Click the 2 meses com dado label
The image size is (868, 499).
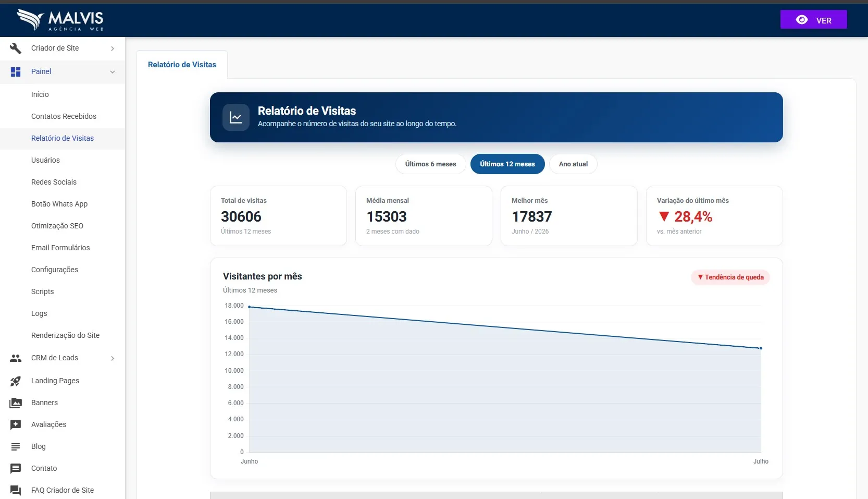393,232
